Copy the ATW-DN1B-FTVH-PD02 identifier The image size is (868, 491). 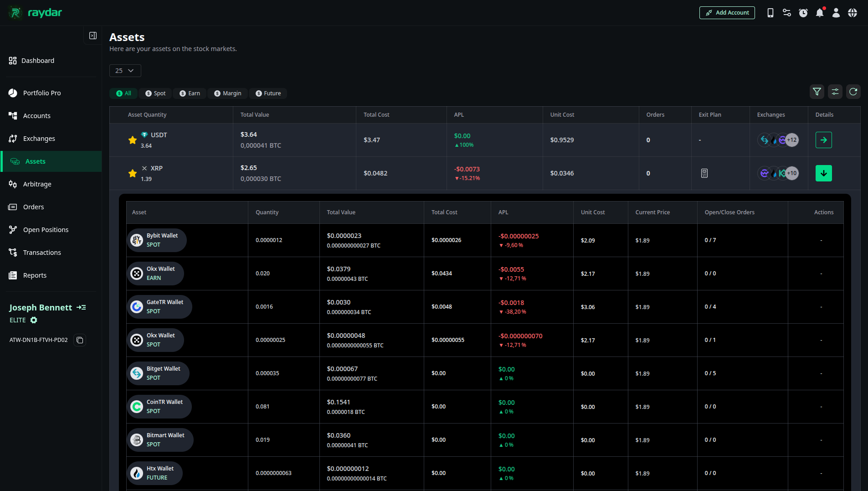click(x=80, y=340)
